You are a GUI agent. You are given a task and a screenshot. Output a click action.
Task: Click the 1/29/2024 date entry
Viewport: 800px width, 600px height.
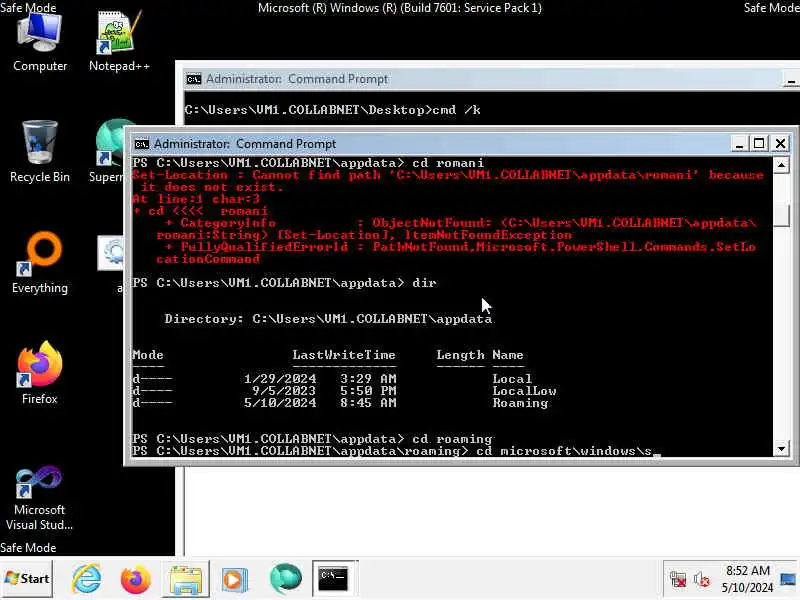tap(280, 379)
